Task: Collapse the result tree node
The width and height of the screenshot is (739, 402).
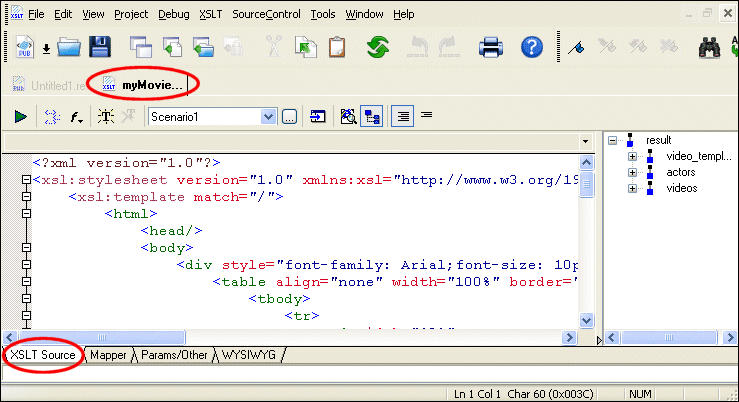Action: pos(613,141)
